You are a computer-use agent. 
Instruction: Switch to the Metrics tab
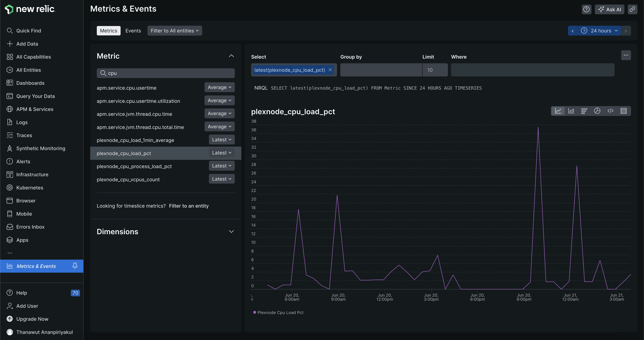pos(108,31)
